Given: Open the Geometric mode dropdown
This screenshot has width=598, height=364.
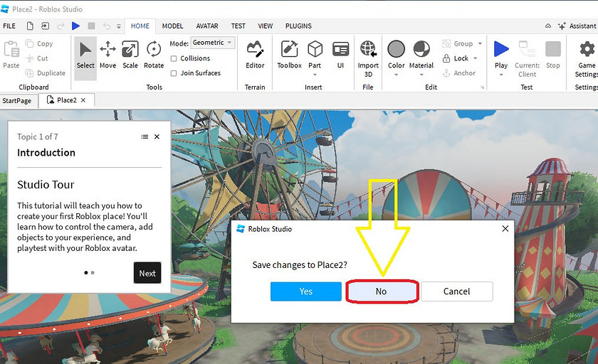Looking at the screenshot, I should click(x=212, y=43).
